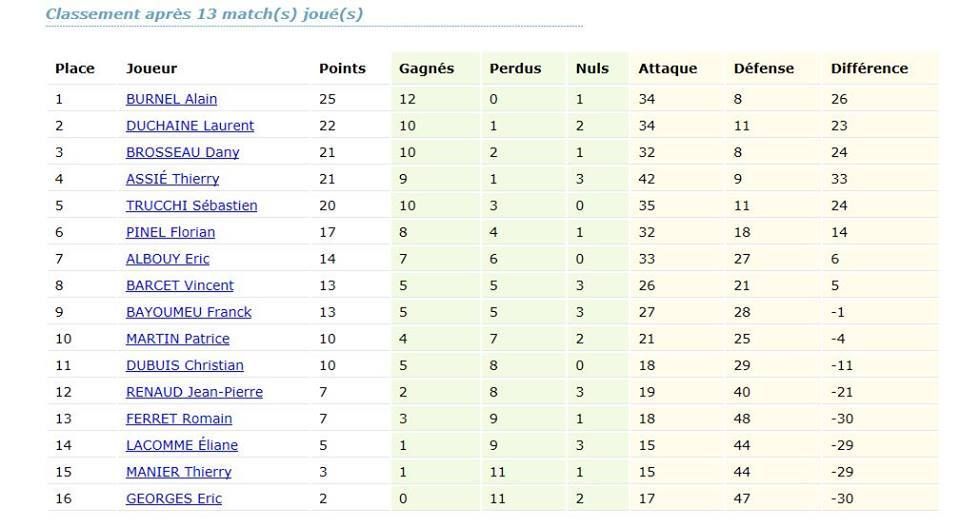Click the Points column header
Viewport: 960px width, 527px height.
pyautogui.click(x=342, y=69)
